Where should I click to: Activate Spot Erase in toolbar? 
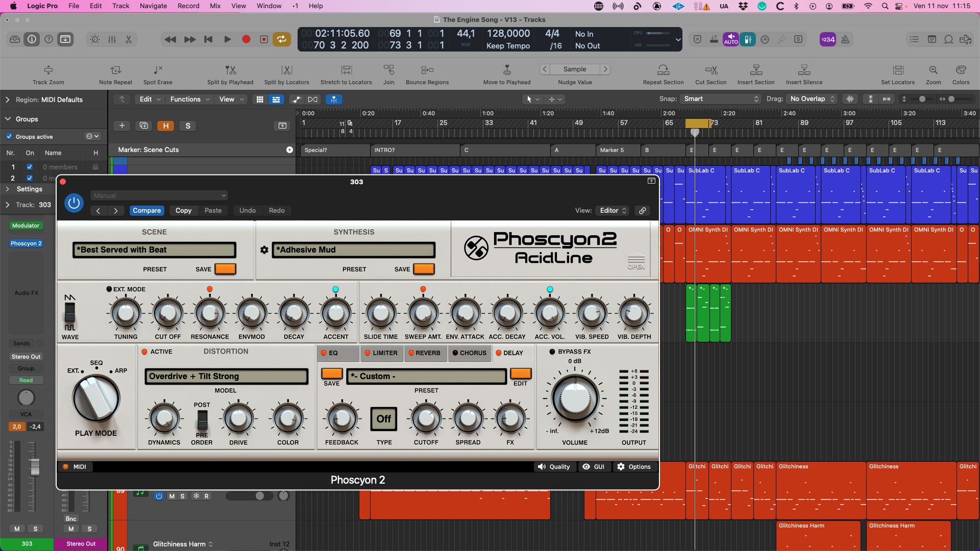coord(158,74)
